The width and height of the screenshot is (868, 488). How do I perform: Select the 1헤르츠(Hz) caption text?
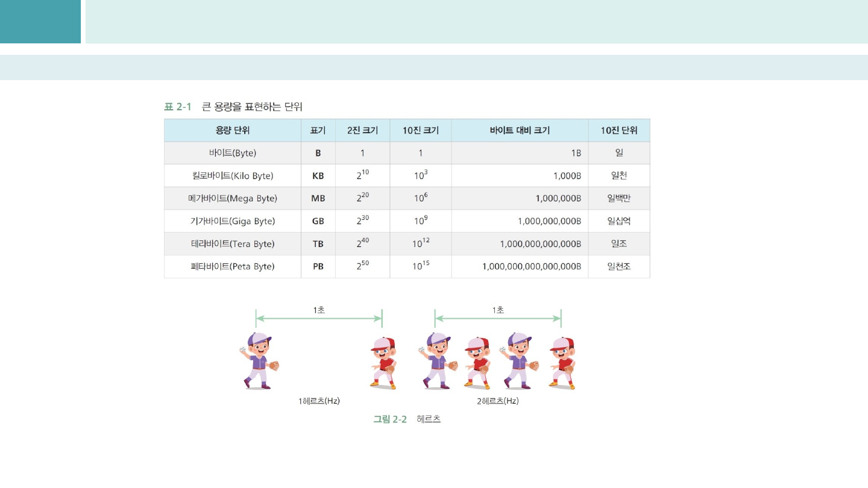pyautogui.click(x=319, y=401)
